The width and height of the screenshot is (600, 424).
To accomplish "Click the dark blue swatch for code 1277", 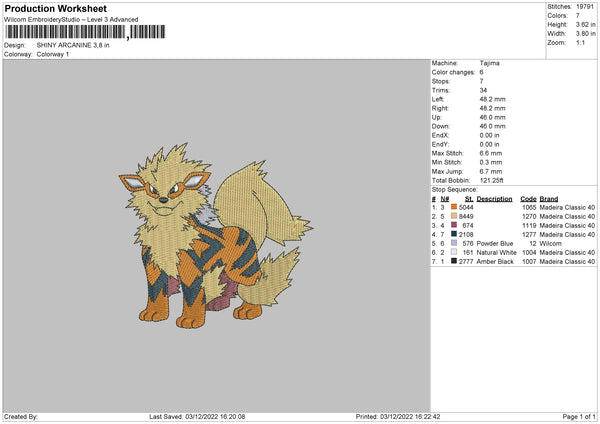I will (454, 234).
